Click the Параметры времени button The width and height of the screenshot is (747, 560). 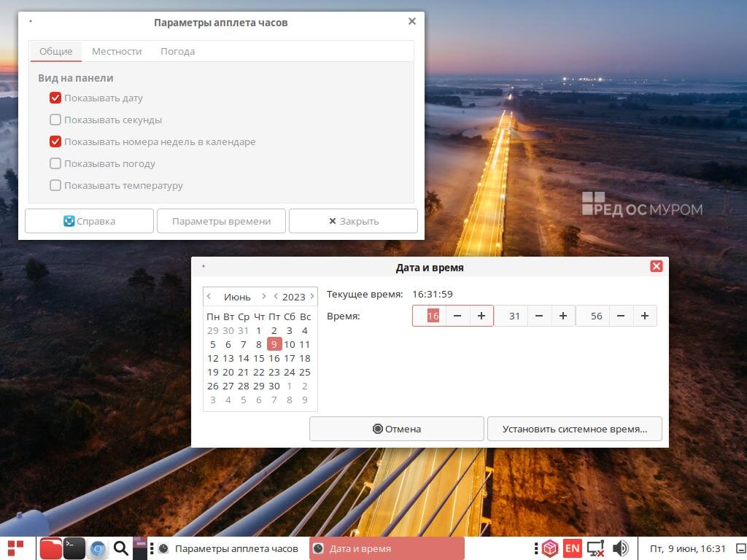[x=222, y=221]
